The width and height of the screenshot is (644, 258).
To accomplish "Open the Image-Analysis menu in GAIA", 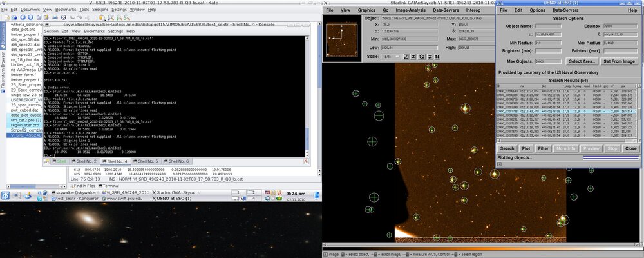I will [x=410, y=11].
